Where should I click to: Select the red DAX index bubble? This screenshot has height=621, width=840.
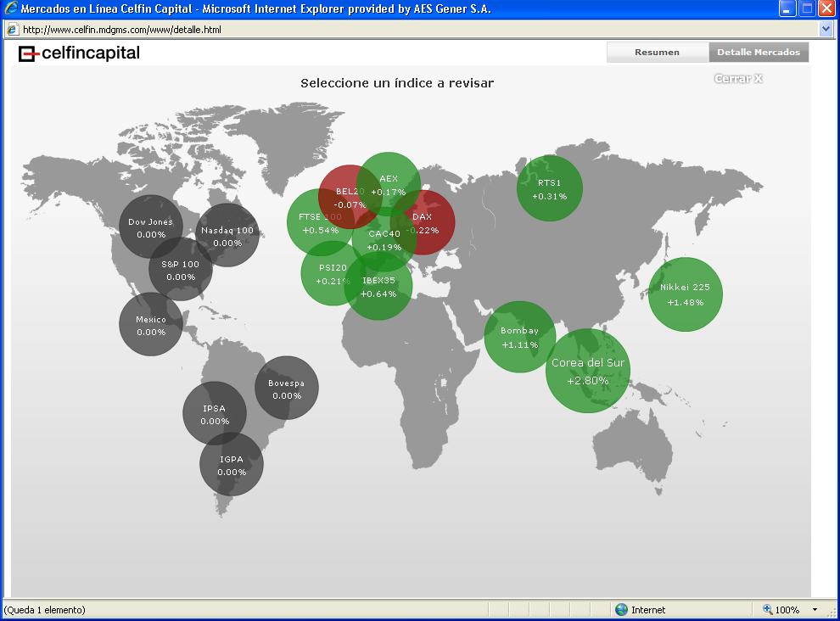433,222
